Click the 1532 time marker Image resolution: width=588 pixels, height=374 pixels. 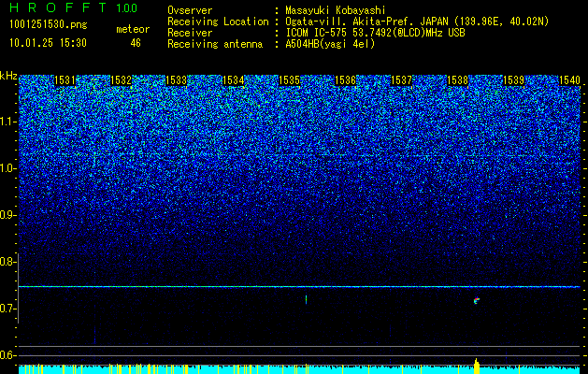click(x=122, y=80)
